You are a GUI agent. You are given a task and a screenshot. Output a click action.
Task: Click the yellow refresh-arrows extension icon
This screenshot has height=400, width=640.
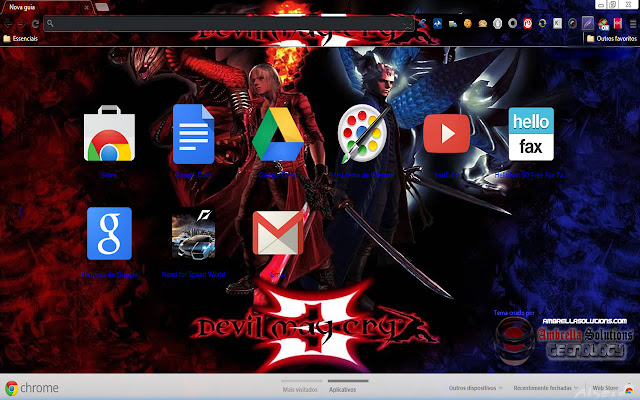pyautogui.click(x=542, y=24)
